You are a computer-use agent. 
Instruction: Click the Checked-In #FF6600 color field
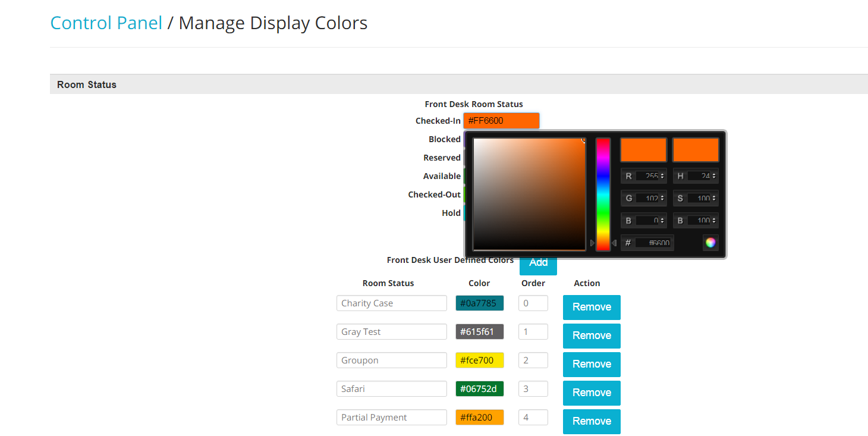[x=501, y=121]
